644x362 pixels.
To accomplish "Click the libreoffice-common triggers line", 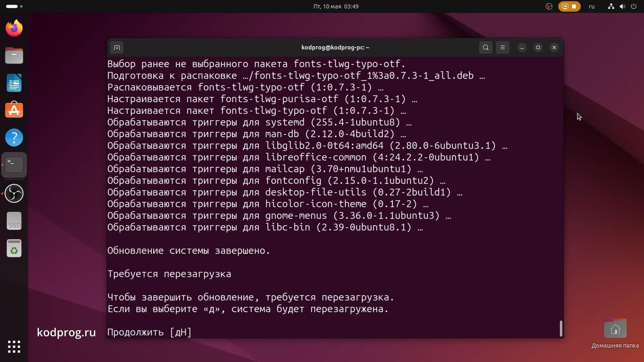I will point(299,157).
